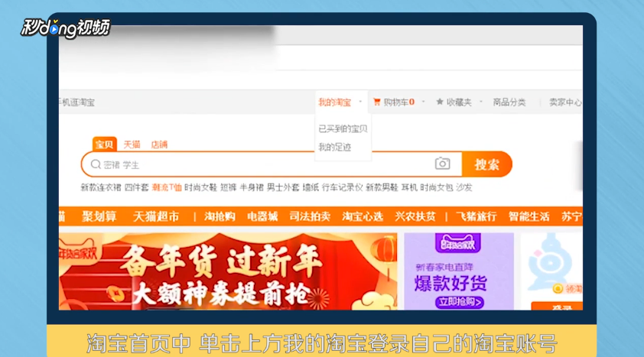Click the orange 搜索 button
Viewport: 644px width, 357px height.
pos(486,164)
